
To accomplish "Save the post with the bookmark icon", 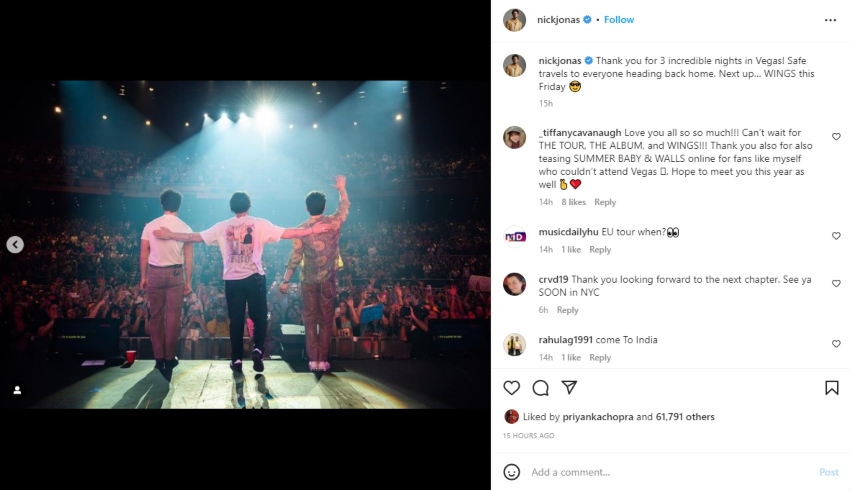I will tap(831, 388).
